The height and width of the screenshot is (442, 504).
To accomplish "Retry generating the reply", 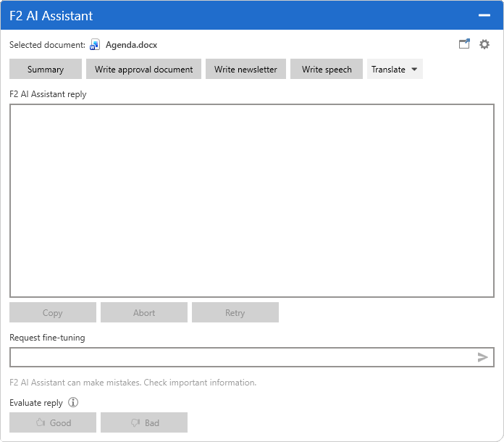I will pyautogui.click(x=235, y=312).
